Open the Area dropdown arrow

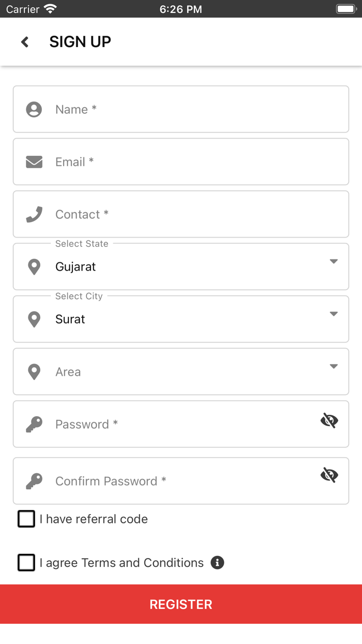pyautogui.click(x=334, y=367)
